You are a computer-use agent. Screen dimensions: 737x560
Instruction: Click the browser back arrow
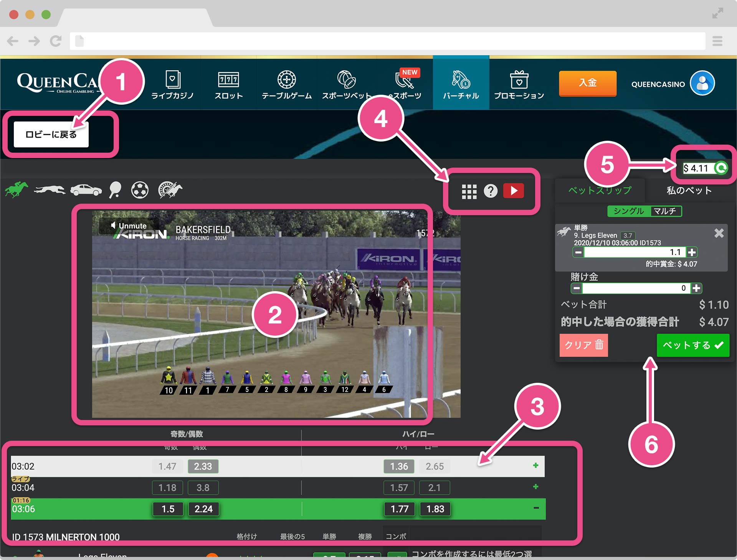click(x=13, y=41)
